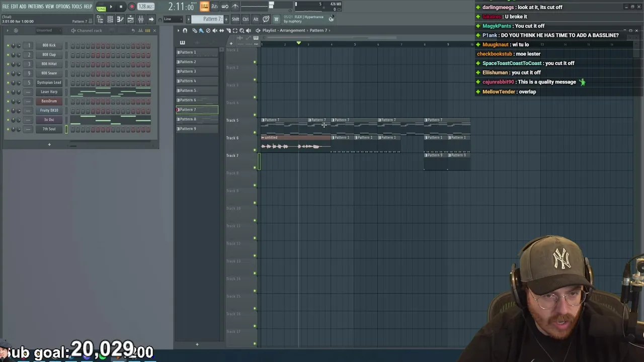Image resolution: width=644 pixels, height=362 pixels.
Task: Toggle Track 6 mute light in Playlist
Action: pyautogui.click(x=255, y=150)
